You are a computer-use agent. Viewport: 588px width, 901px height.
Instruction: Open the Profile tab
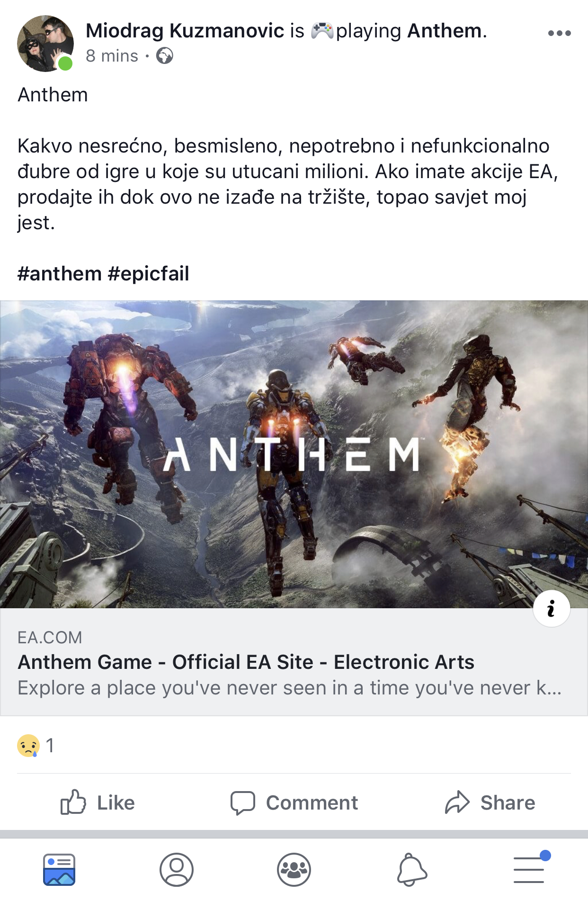pos(177,870)
